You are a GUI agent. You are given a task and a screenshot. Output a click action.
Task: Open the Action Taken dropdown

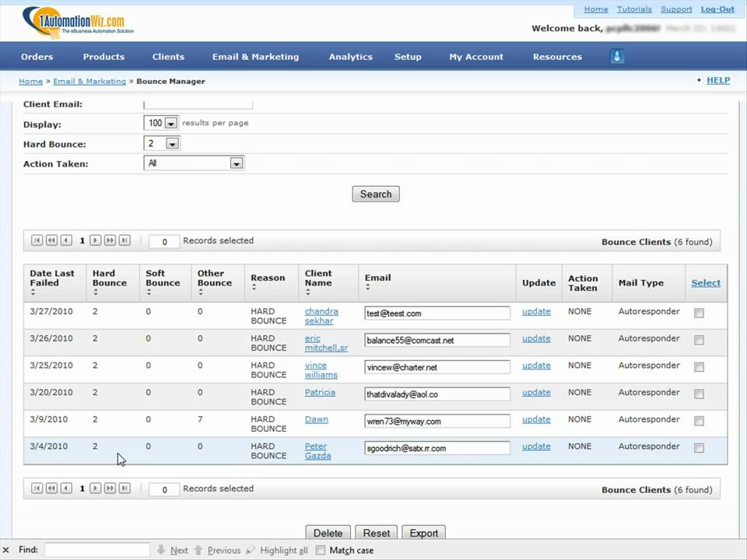click(x=194, y=163)
